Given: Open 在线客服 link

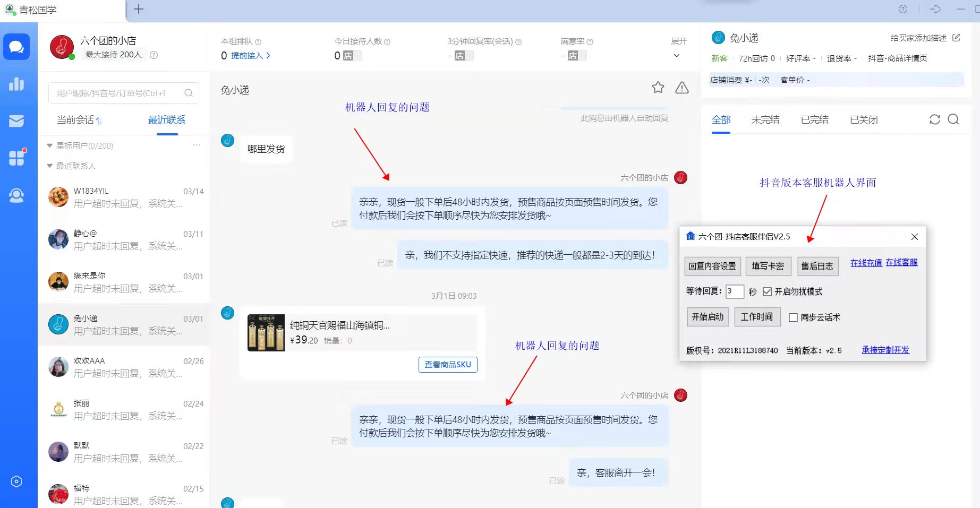Looking at the screenshot, I should [901, 262].
